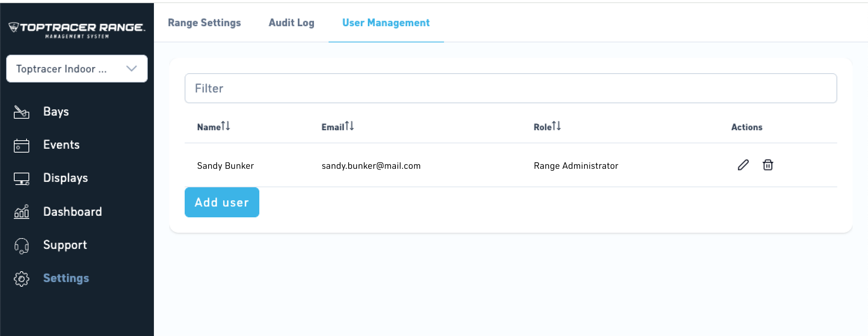Image resolution: width=868 pixels, height=336 pixels.
Task: Expand the Toptracer Indoor range dropdown
Action: (x=77, y=69)
